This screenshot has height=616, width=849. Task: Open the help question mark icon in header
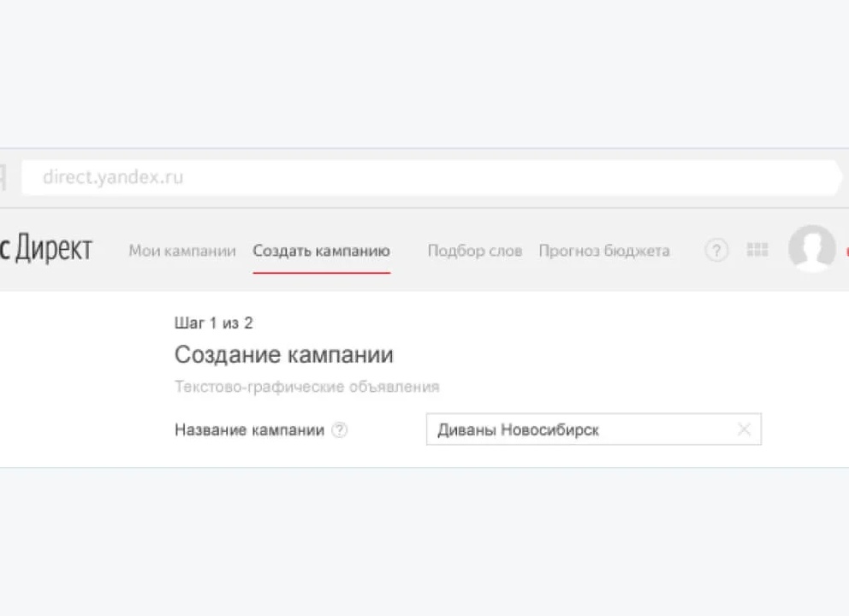coord(716,251)
